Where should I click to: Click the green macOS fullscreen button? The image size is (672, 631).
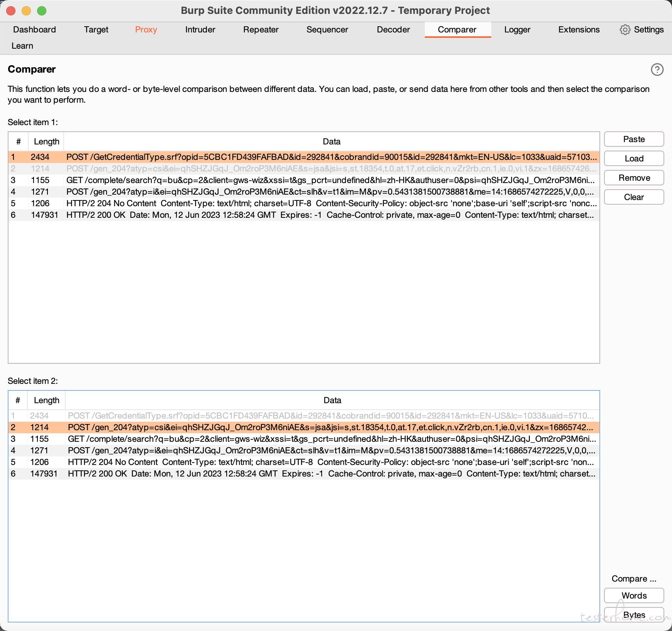42,11
